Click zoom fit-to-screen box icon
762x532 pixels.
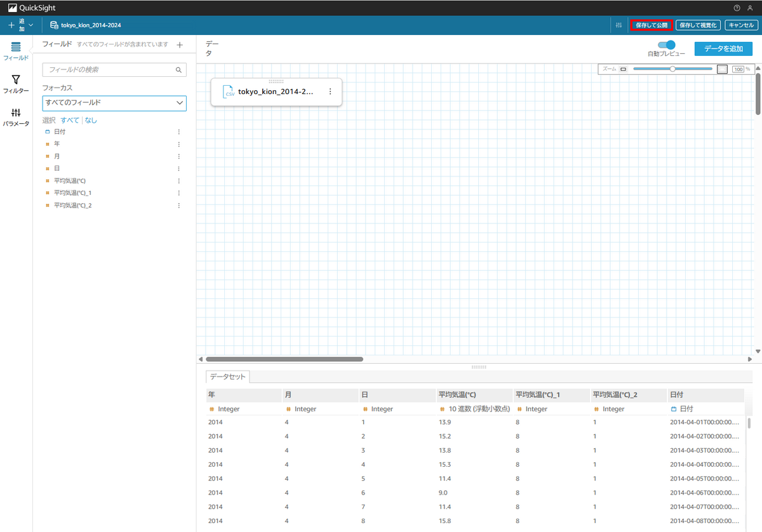(722, 69)
